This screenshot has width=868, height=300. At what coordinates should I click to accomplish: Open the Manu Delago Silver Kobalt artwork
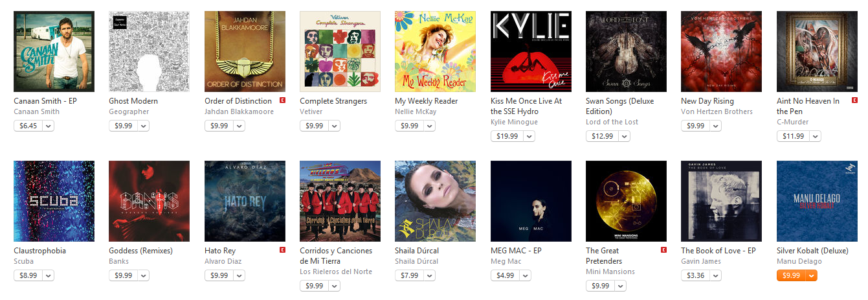click(x=817, y=201)
